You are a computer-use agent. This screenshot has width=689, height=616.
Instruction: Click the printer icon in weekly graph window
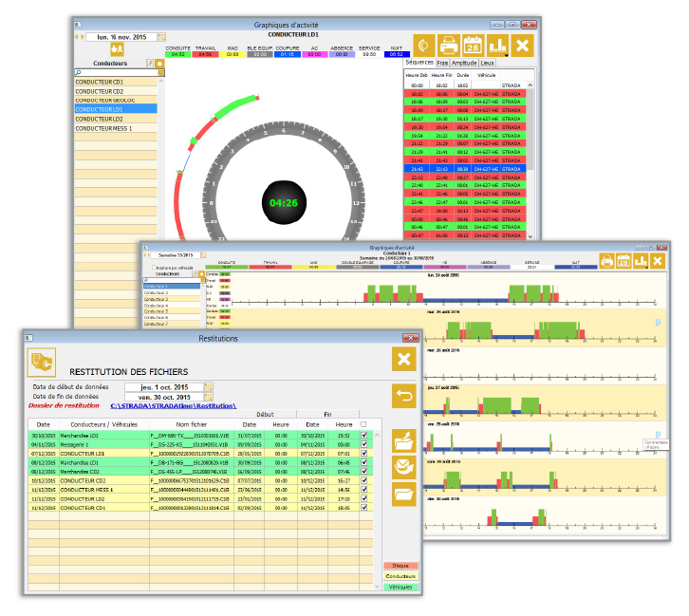(x=606, y=261)
